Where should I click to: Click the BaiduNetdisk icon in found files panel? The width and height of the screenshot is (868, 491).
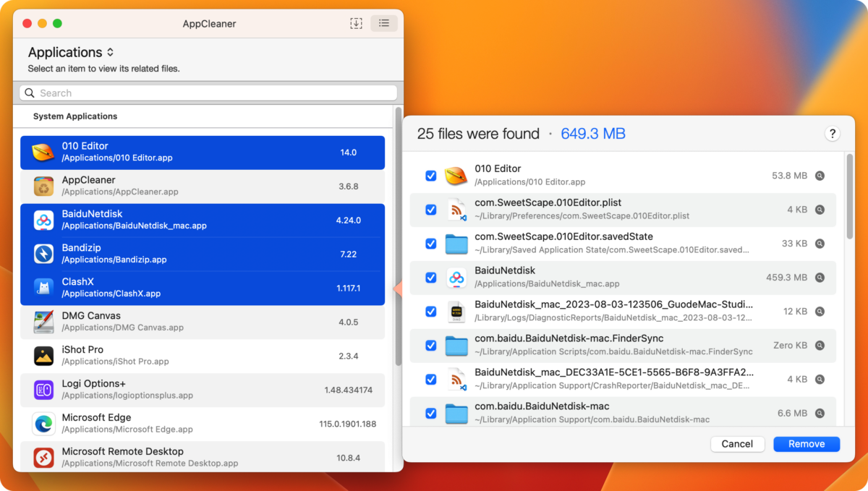point(456,278)
